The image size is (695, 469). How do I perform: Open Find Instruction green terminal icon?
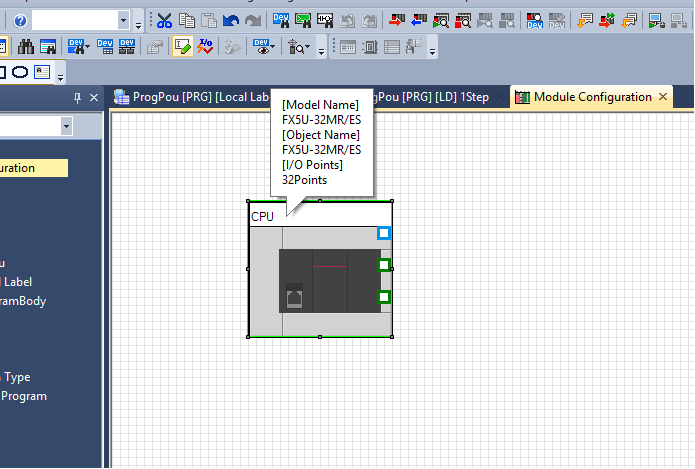(x=303, y=20)
